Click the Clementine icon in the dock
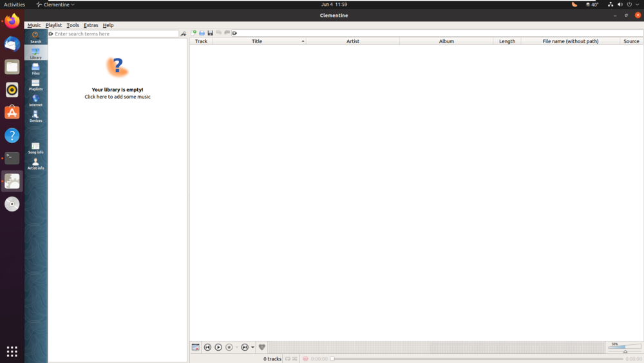Image resolution: width=644 pixels, height=363 pixels. point(12,181)
